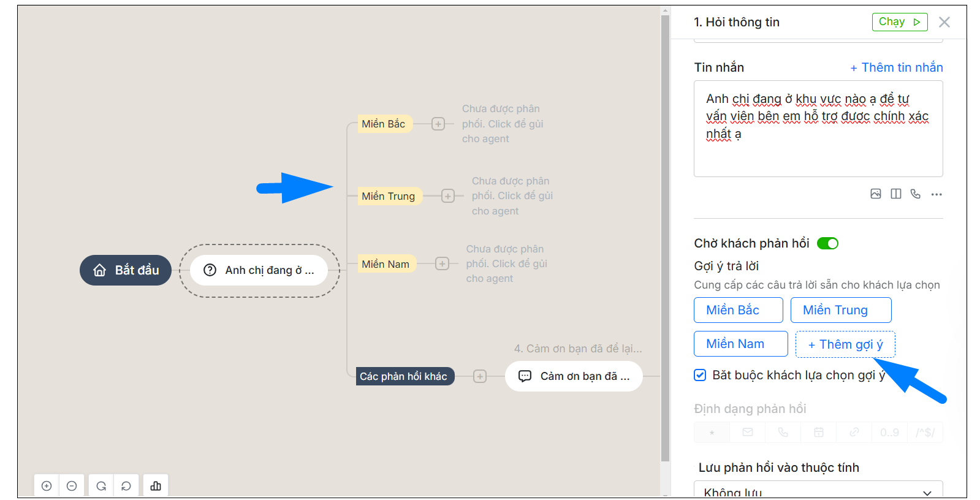Zoom out using the minus circle icon

pos(72,486)
